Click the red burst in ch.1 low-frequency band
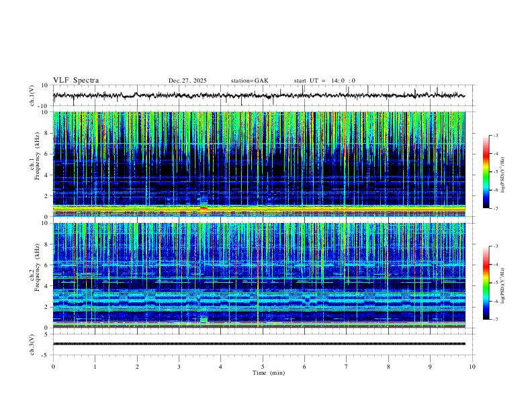 tap(204, 209)
